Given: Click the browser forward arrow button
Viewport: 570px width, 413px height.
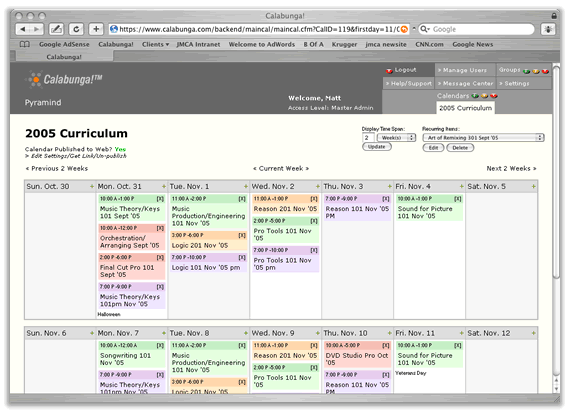Looking at the screenshot, I should [x=37, y=29].
